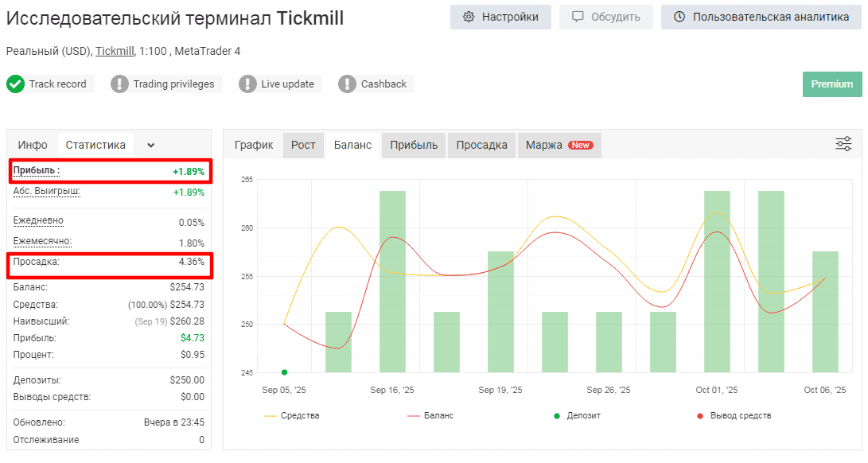Click the Live update label
The image size is (868, 463).
coord(287,84)
